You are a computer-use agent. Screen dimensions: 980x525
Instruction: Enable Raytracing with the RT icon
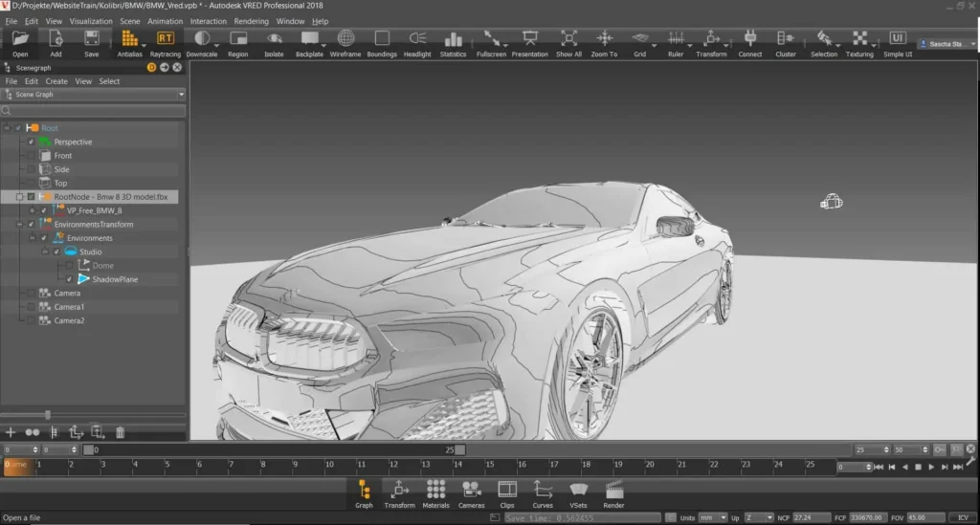click(165, 38)
